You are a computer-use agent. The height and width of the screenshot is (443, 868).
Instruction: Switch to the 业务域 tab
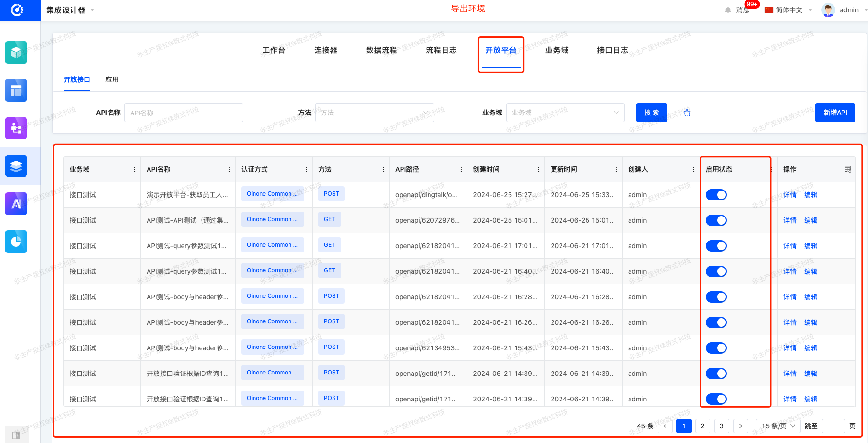pyautogui.click(x=557, y=50)
